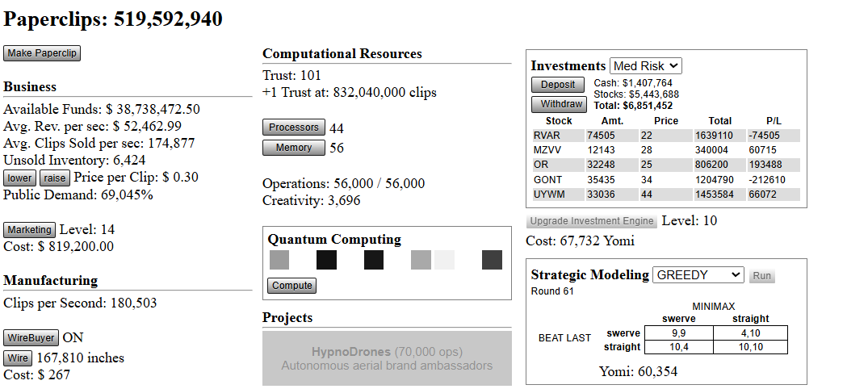
Task: Run the strategic modeling tournament
Action: [x=761, y=276]
